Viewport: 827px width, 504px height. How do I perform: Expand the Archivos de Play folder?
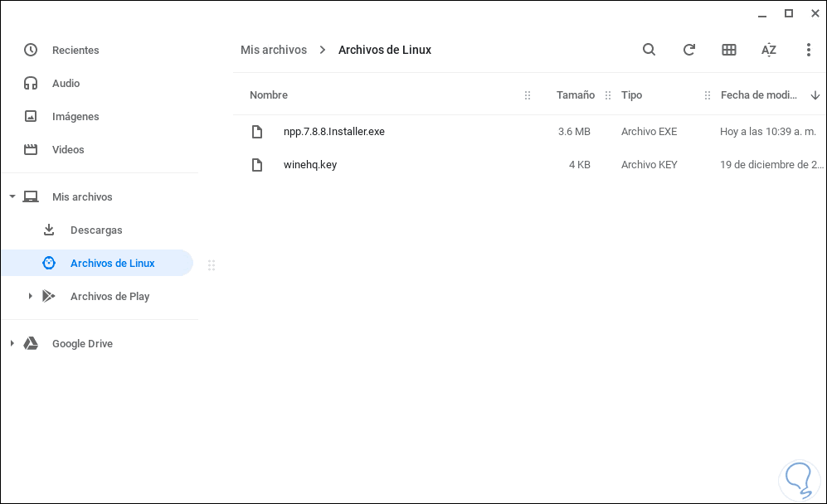click(x=30, y=296)
